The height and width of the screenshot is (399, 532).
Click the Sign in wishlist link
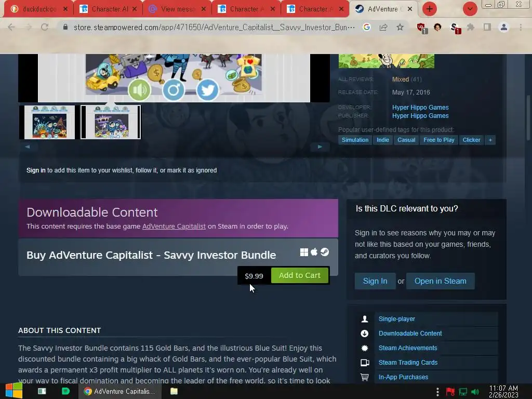[36, 170]
